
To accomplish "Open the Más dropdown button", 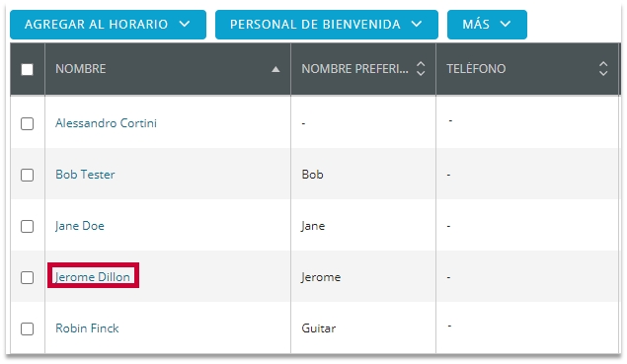I will [487, 25].
